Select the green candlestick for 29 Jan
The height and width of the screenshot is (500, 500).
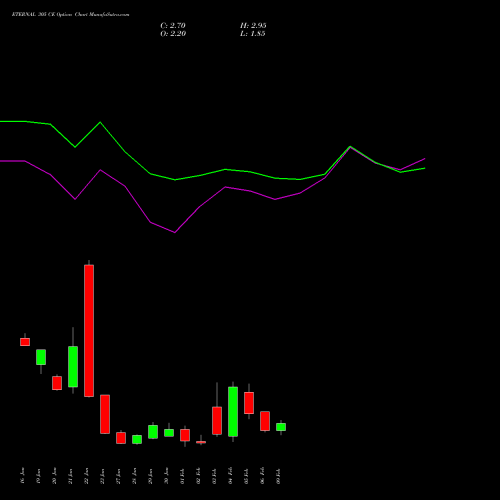coord(153,432)
